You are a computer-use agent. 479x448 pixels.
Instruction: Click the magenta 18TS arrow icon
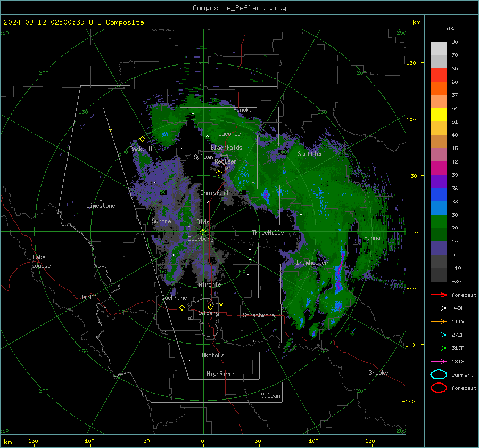[439, 362]
